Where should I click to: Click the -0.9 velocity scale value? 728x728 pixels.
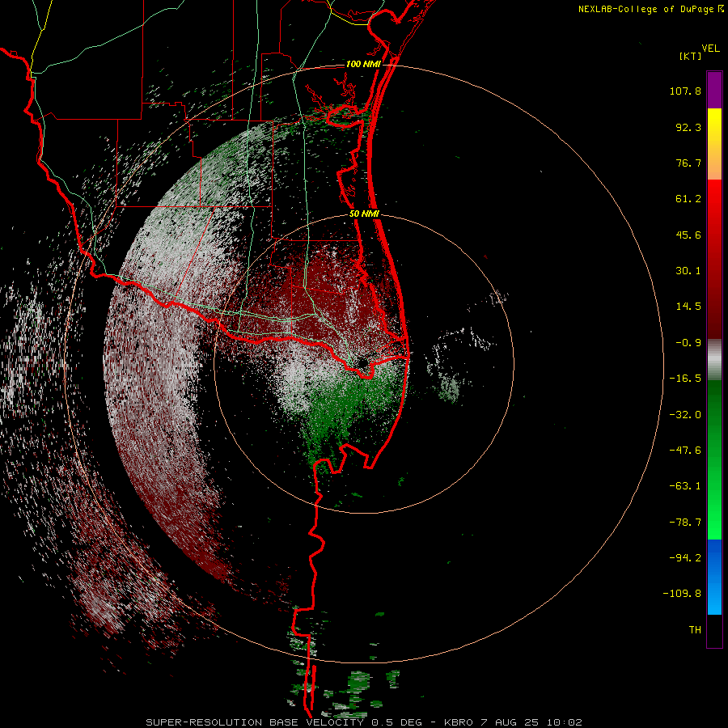(x=688, y=343)
